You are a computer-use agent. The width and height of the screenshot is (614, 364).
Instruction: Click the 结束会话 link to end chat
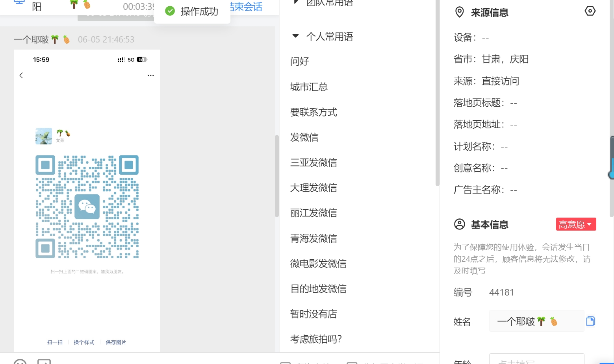click(x=247, y=7)
